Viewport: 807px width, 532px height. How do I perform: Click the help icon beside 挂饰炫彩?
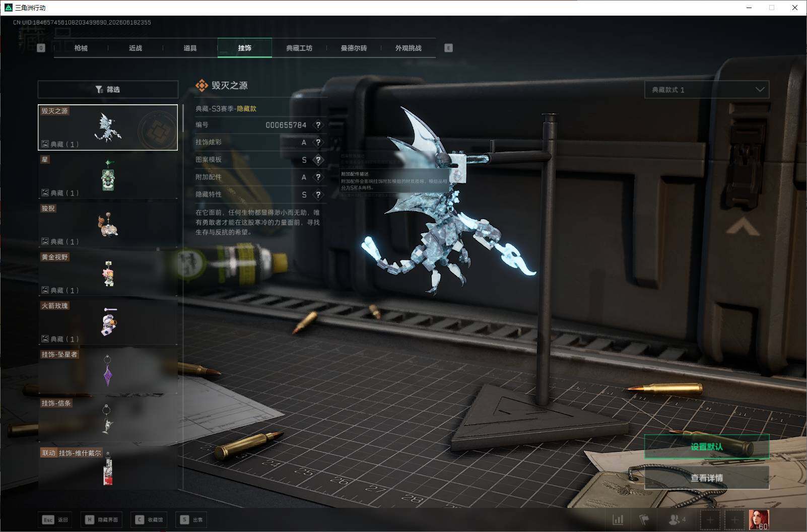pos(318,143)
